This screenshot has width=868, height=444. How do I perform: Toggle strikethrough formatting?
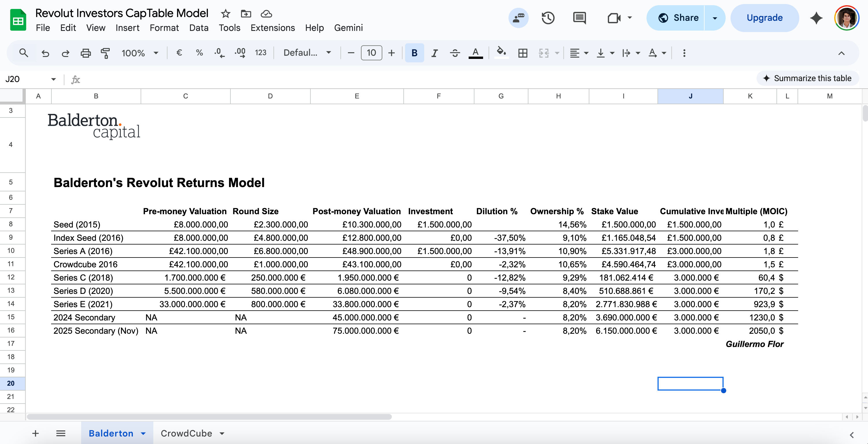[x=455, y=53]
